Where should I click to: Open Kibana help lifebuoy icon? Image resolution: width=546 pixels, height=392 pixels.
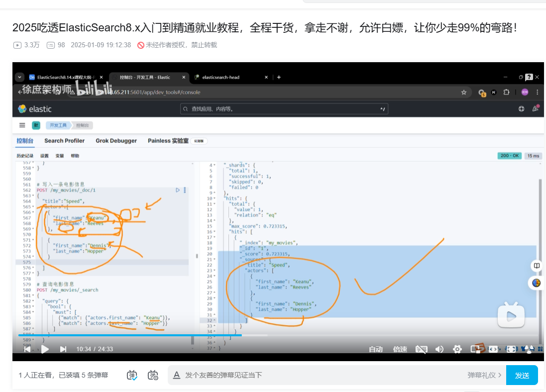pyautogui.click(x=521, y=109)
